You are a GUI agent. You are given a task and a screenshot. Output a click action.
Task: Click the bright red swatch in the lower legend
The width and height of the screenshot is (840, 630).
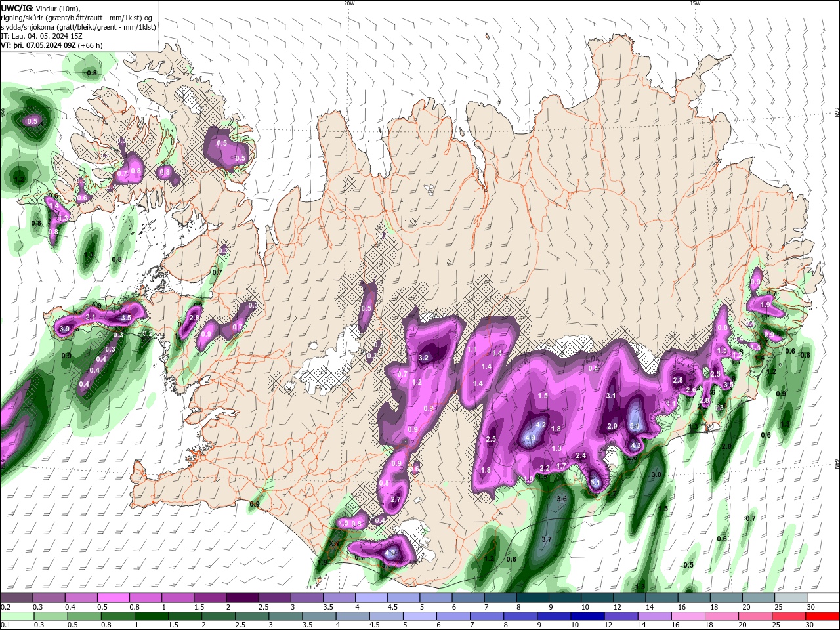[x=823, y=616]
